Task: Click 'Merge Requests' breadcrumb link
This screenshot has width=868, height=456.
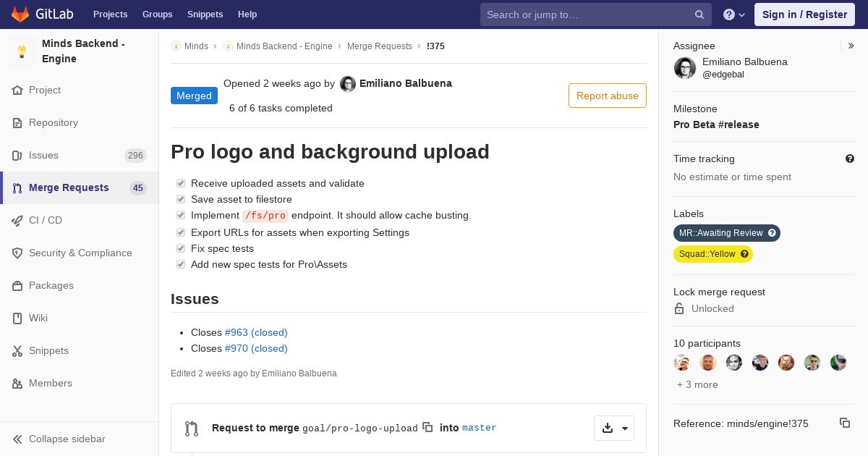Action: tap(380, 46)
